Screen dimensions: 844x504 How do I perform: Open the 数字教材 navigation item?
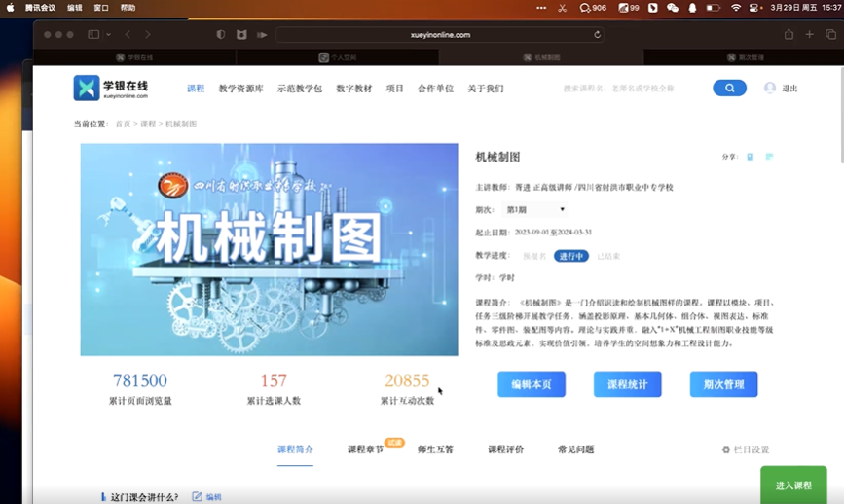354,89
